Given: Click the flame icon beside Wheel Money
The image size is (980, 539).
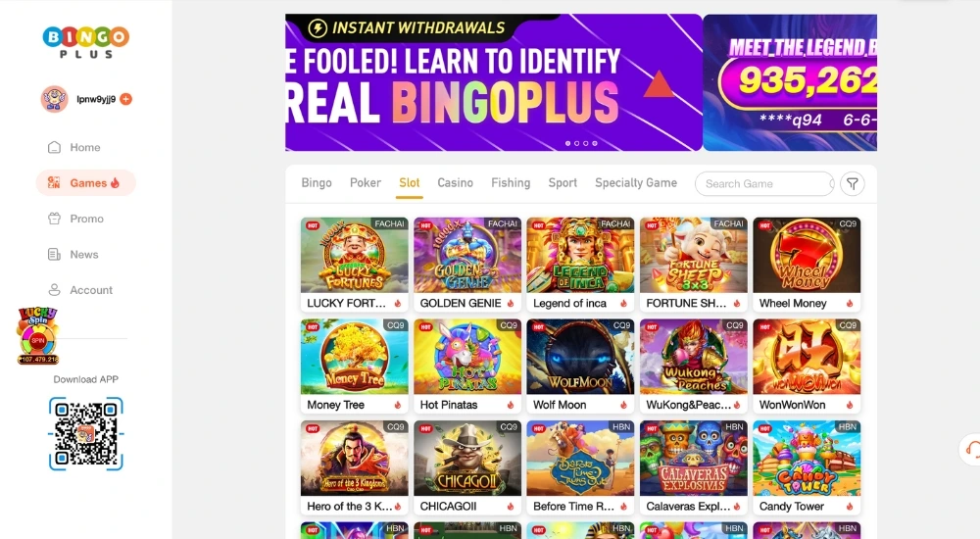Looking at the screenshot, I should [x=850, y=303].
